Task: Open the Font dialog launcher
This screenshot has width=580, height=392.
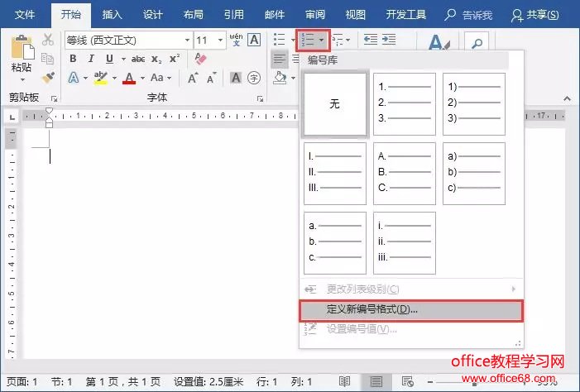Action: click(x=261, y=98)
